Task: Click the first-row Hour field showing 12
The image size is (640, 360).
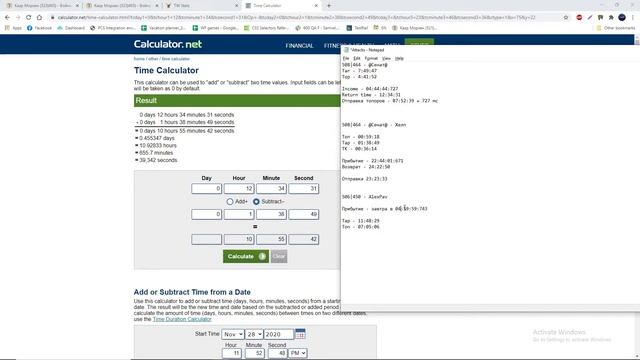Action: [239, 189]
